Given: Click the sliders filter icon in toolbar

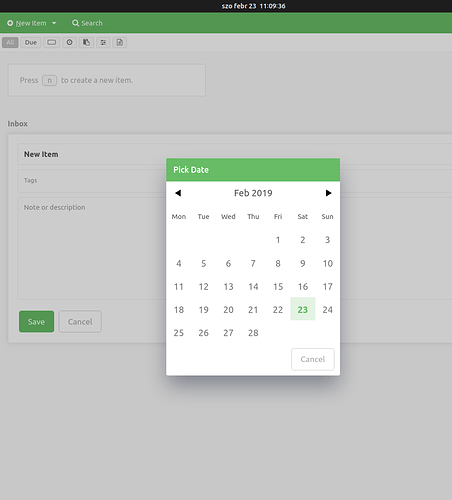Looking at the screenshot, I should tap(103, 42).
